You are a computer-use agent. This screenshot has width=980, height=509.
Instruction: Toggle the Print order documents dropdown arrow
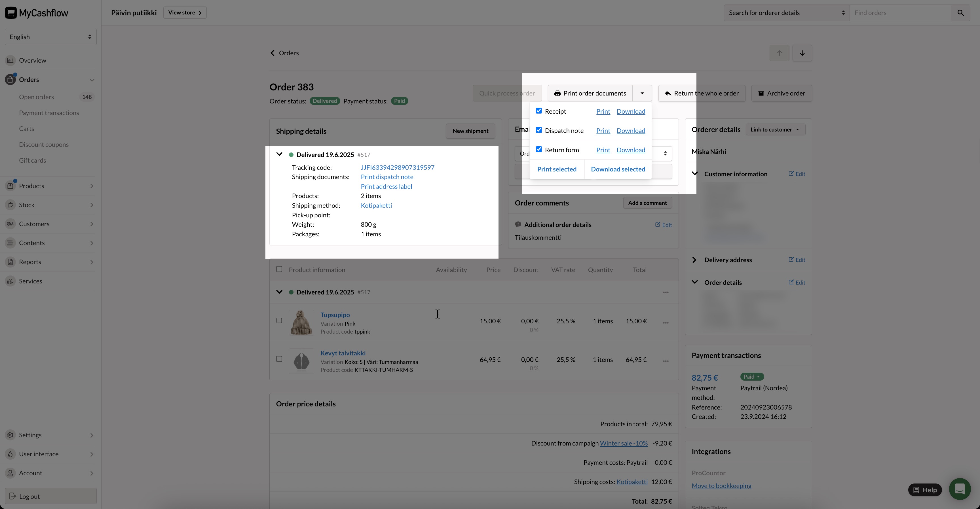(642, 94)
